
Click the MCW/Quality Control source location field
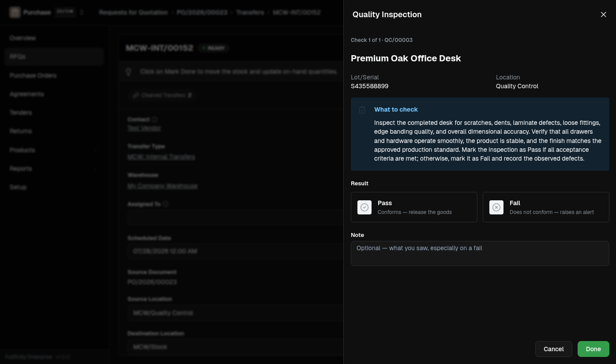coord(235,313)
